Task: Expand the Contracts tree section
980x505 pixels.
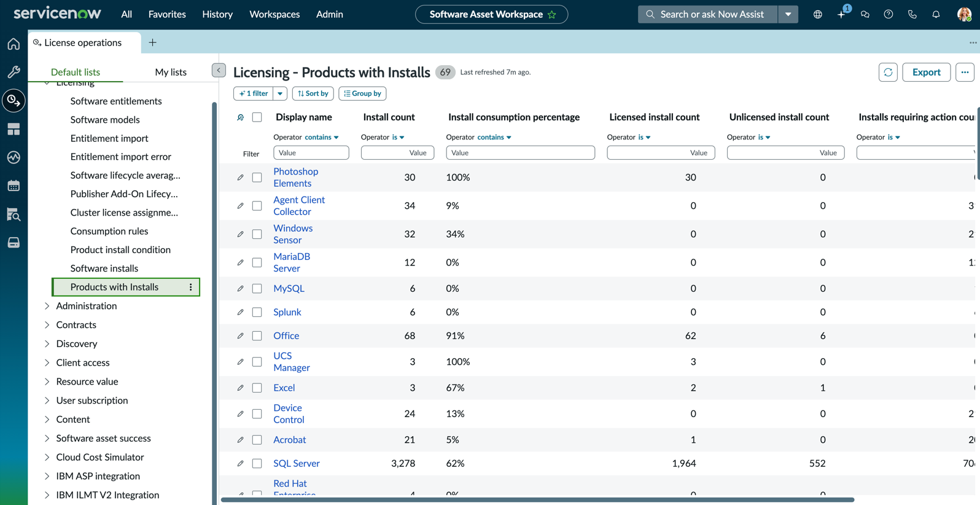Action: (x=47, y=325)
